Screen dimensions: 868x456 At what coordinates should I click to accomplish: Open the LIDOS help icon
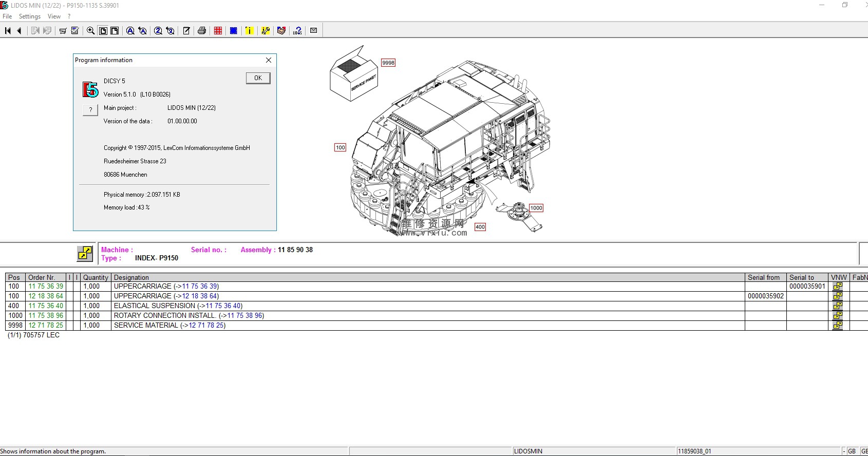297,31
